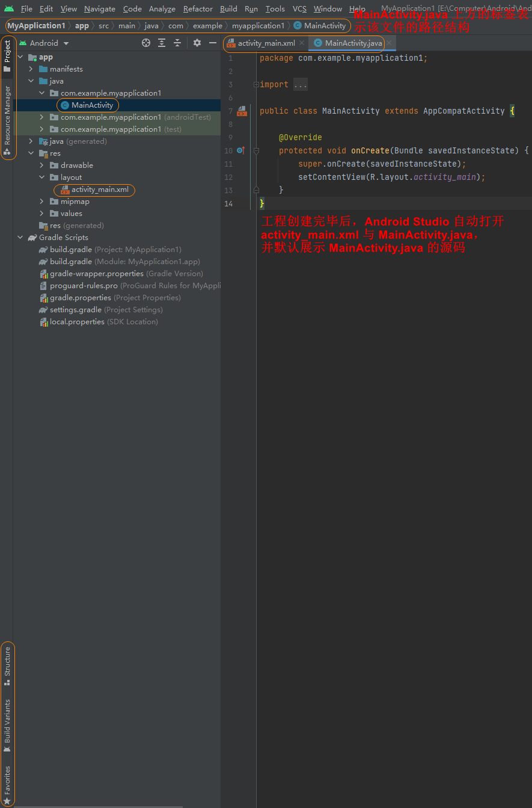Viewport: 532px width, 808px height.
Task: Click the @Override annotation on line 9
Action: tap(301, 138)
